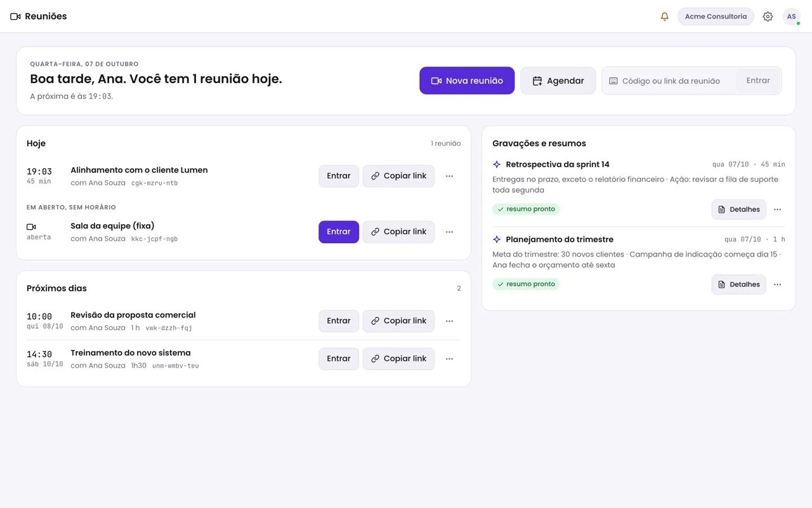Click the 1 reunião count in Hoje

click(x=446, y=144)
